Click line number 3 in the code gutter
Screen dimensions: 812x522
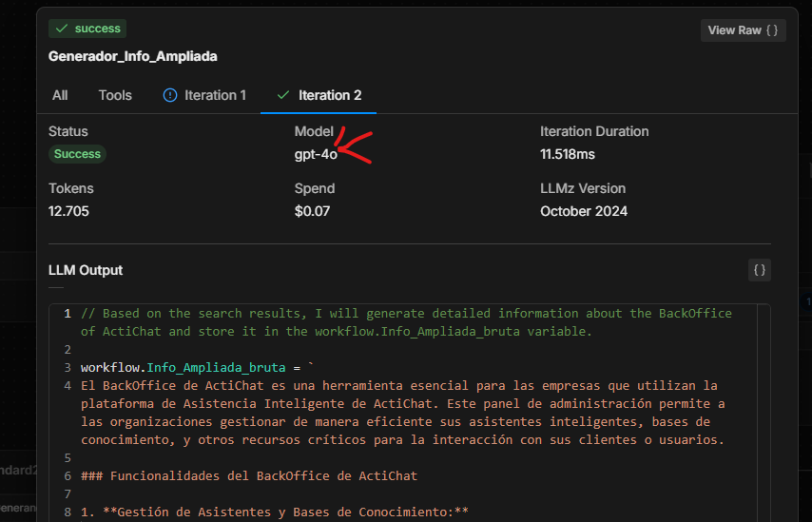[x=68, y=367]
